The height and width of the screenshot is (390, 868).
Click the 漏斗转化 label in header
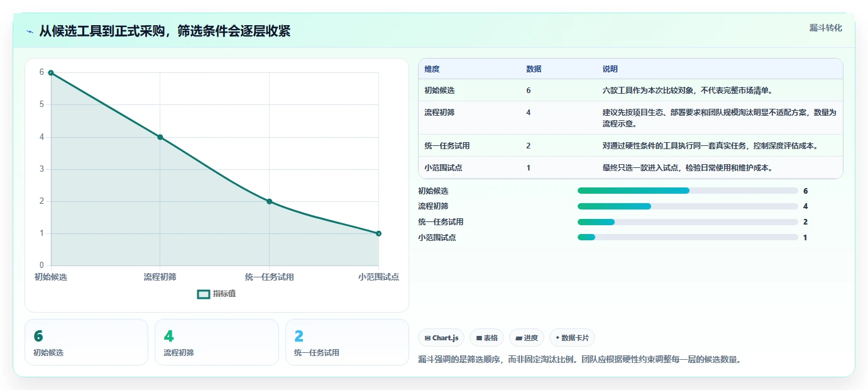coord(825,28)
